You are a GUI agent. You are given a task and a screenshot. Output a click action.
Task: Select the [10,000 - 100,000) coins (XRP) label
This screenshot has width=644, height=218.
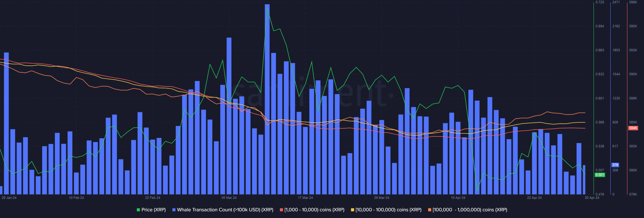tap(388, 210)
